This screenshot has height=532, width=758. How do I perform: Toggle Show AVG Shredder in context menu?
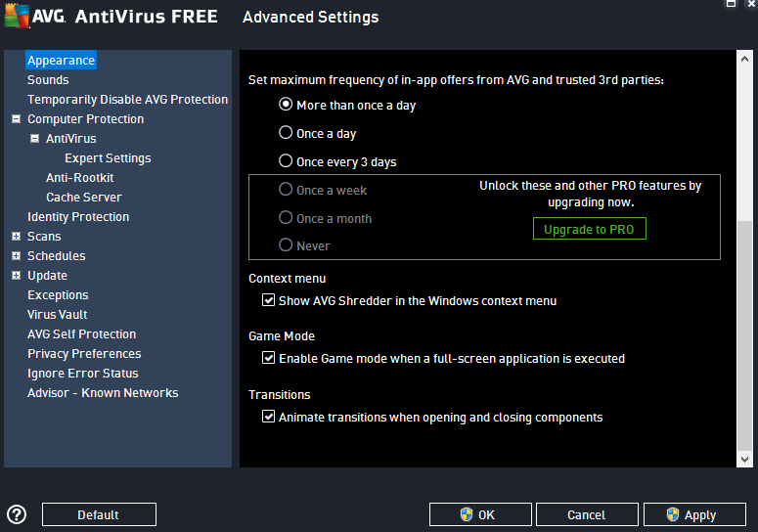(268, 300)
